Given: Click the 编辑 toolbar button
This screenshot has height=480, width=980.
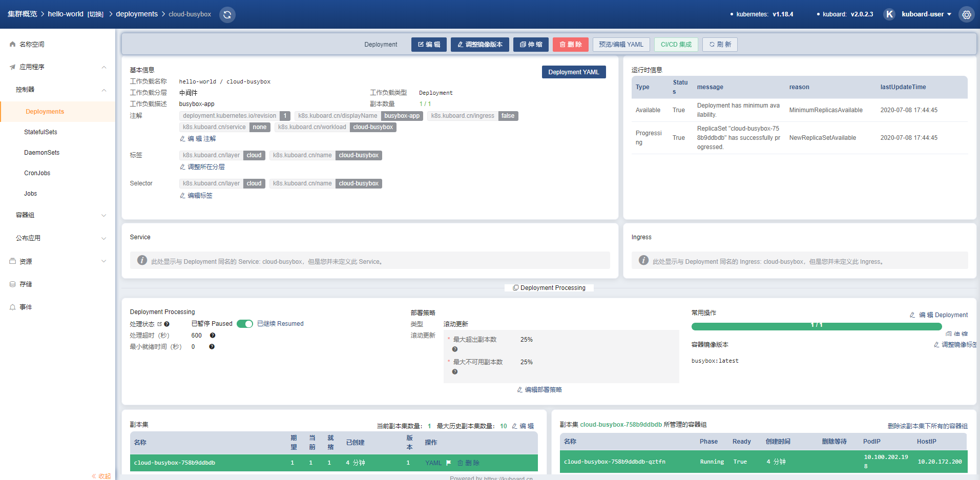Looking at the screenshot, I should 429,45.
